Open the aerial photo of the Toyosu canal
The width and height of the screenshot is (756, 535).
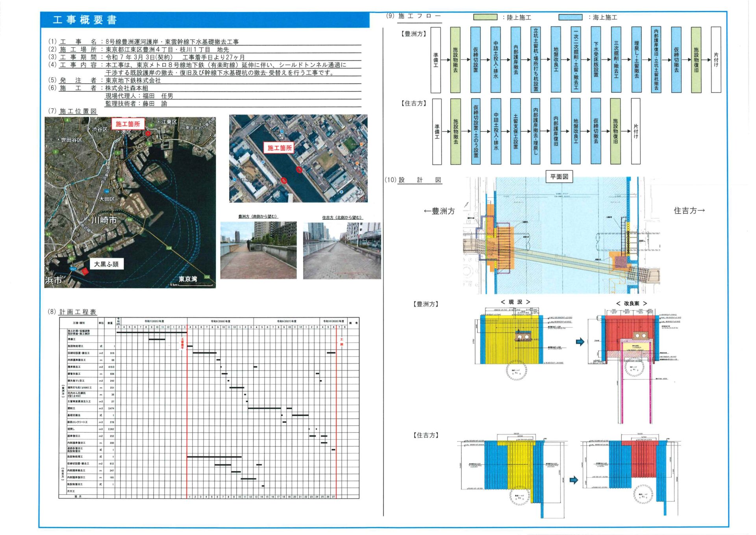tap(298, 159)
